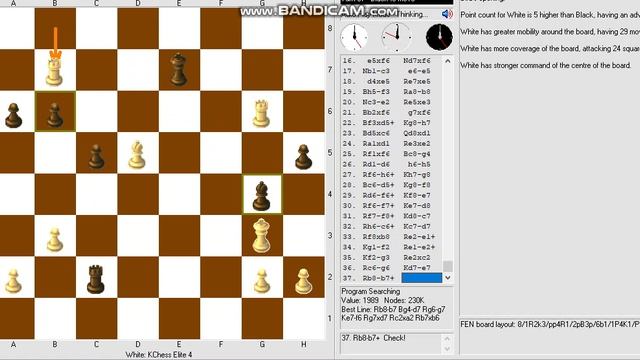
Task: Click the white pawn on g2
Action: [x=262, y=281]
